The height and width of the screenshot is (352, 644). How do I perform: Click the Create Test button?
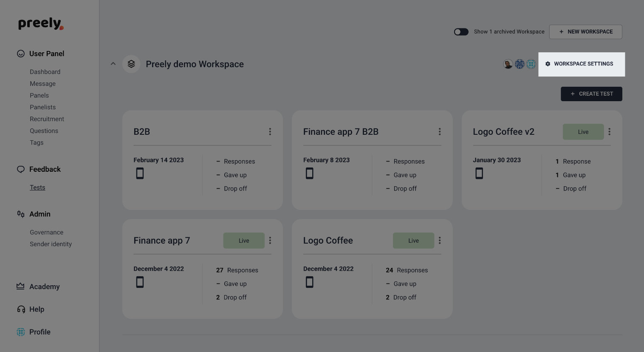(x=591, y=94)
